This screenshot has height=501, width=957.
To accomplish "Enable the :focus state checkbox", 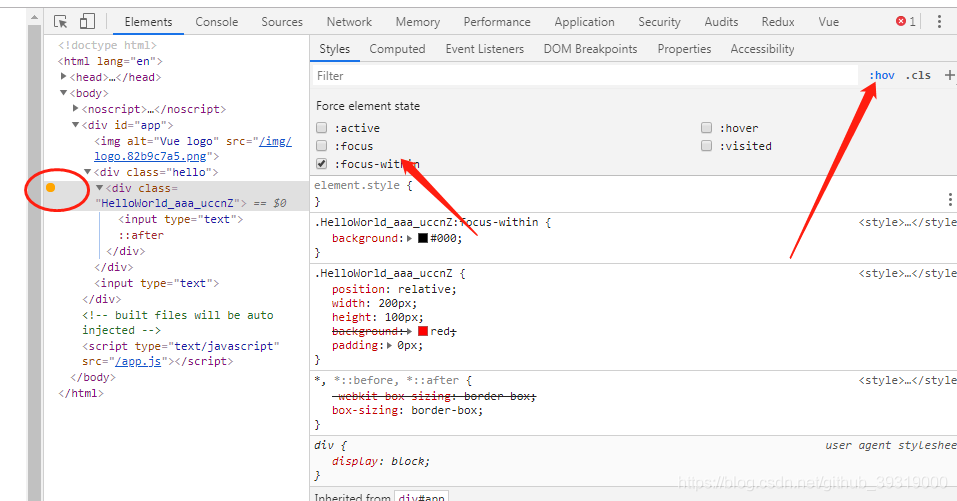I will [x=322, y=146].
